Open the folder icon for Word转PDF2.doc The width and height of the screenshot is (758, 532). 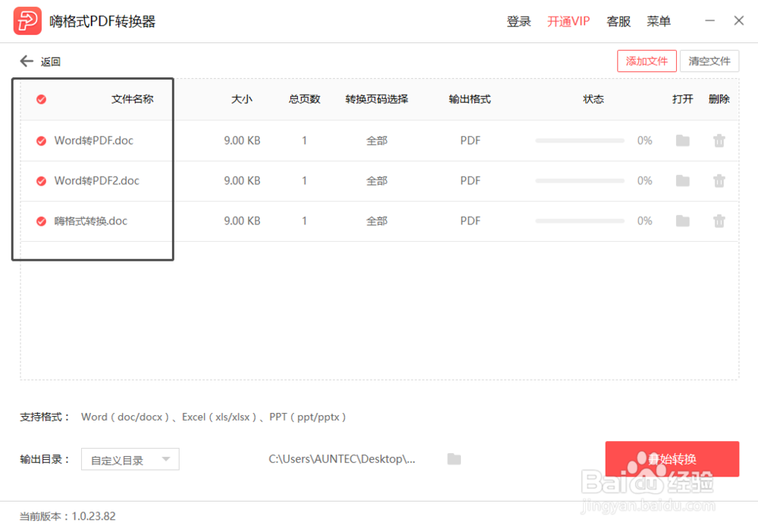682,180
